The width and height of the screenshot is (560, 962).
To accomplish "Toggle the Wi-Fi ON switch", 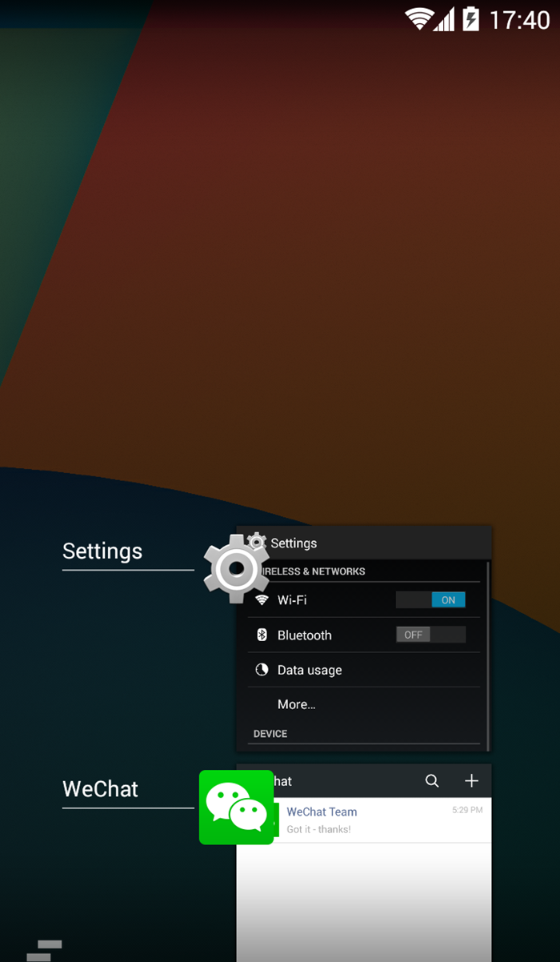I will [430, 599].
